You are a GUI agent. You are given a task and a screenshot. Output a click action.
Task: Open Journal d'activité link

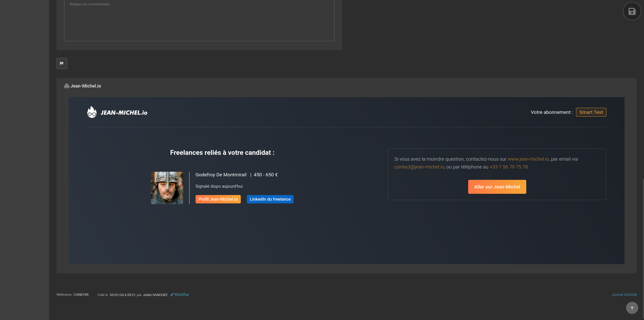(x=624, y=294)
